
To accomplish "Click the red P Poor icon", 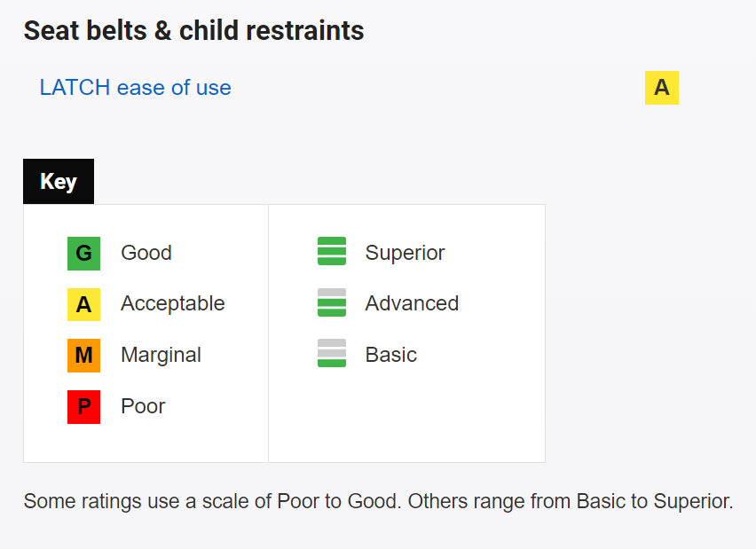I will click(83, 407).
